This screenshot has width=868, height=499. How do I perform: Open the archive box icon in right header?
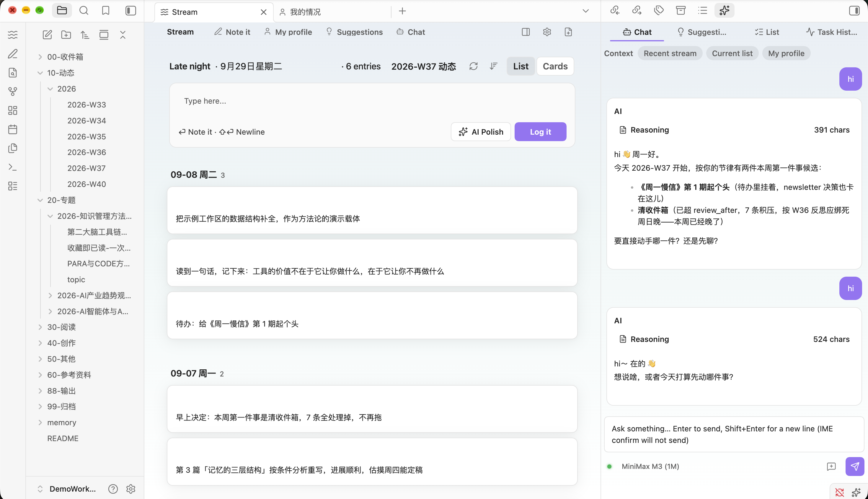coord(681,11)
